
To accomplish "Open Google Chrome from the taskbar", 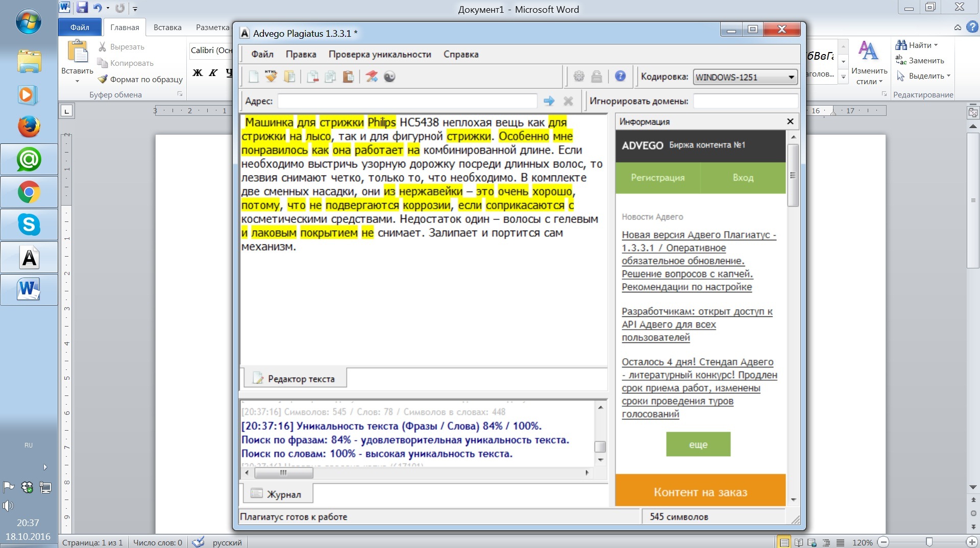I will point(29,192).
